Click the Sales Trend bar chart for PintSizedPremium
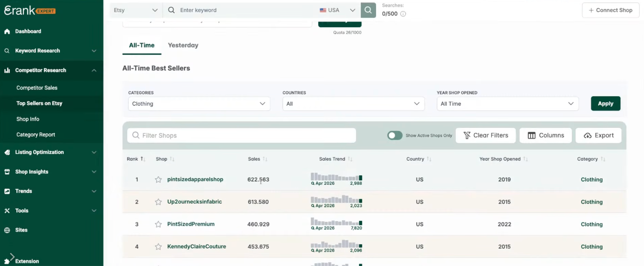 coord(336,221)
